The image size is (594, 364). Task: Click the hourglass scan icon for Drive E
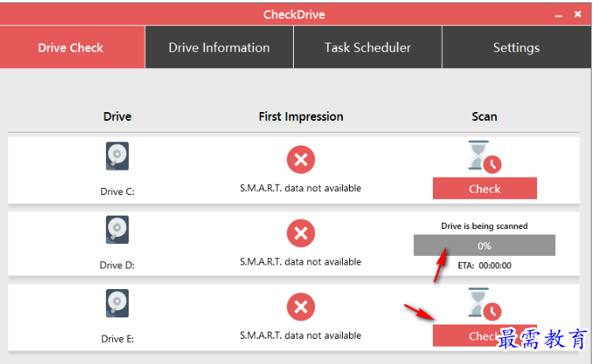[x=484, y=304]
